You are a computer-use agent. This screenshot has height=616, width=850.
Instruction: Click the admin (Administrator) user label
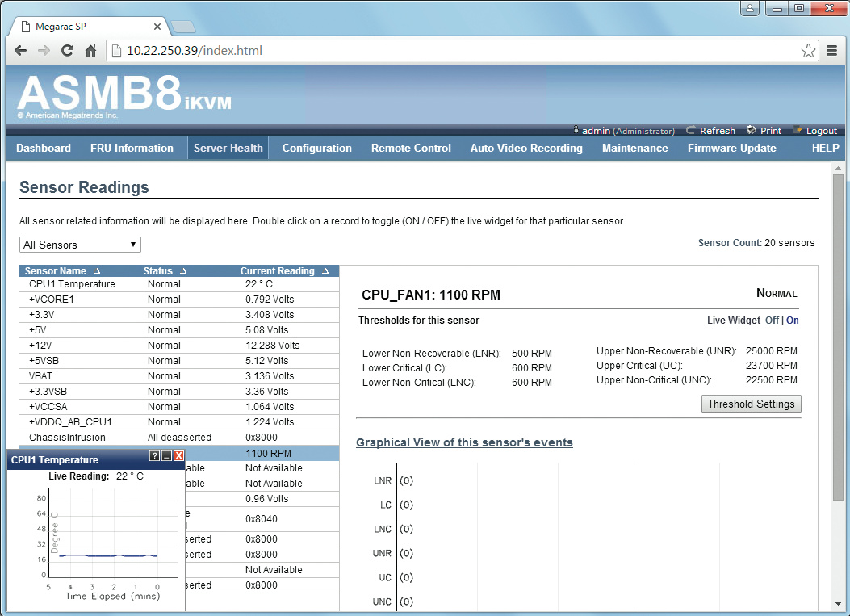click(623, 131)
